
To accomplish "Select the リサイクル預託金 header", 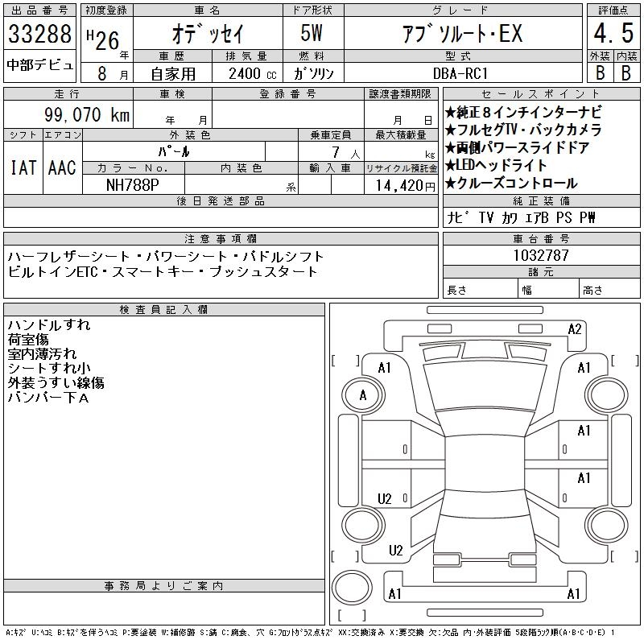I will [x=401, y=168].
